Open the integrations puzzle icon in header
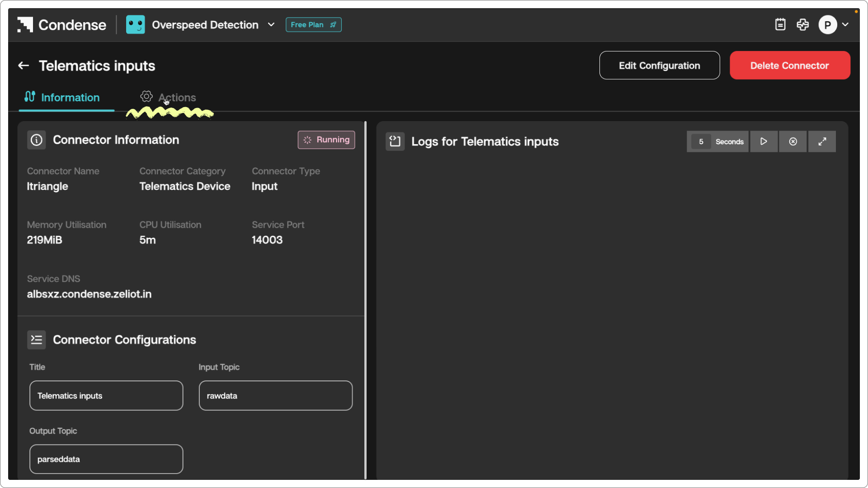868x488 pixels. coord(803,25)
